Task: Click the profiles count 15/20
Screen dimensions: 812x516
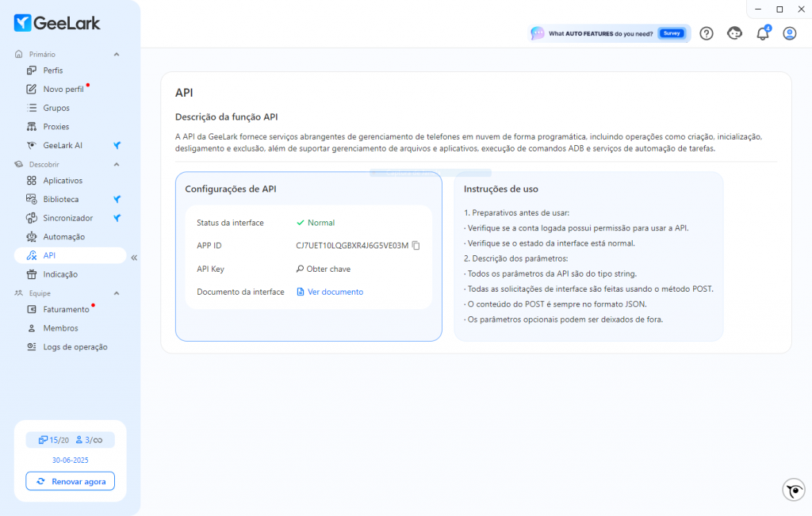Action: tap(53, 440)
